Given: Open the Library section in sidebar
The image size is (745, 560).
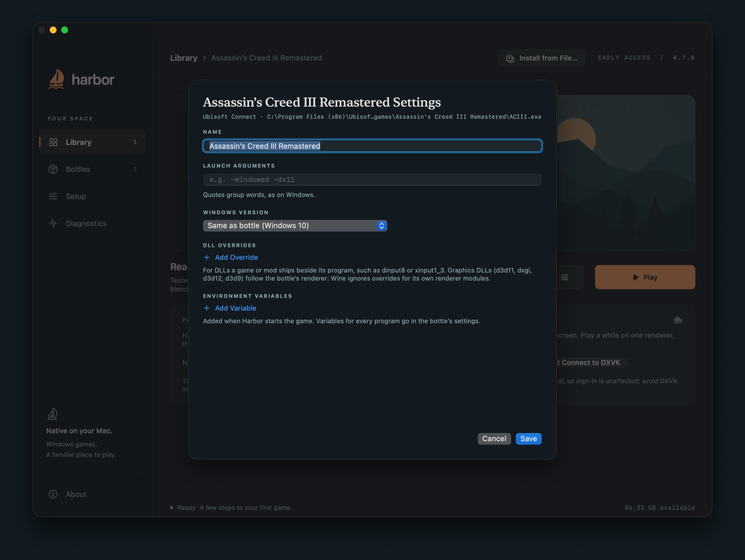Looking at the screenshot, I should pos(92,142).
